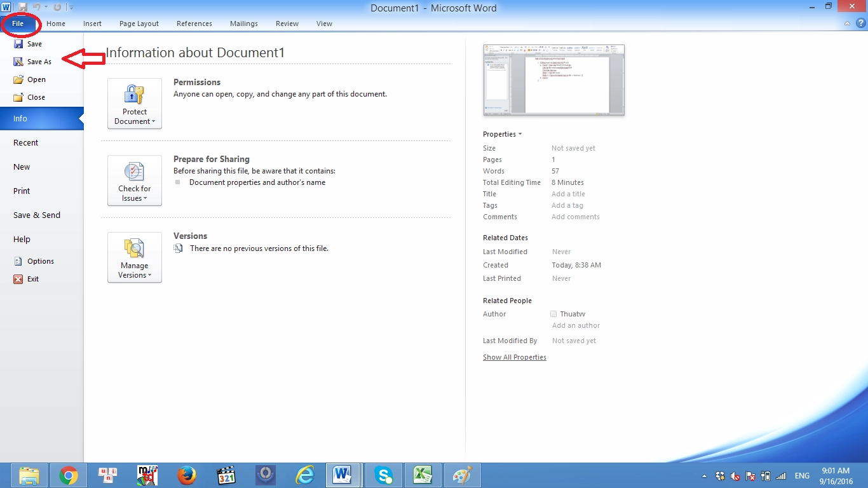Click the red Exit icon
The width and height of the screenshot is (868, 488).
18,279
